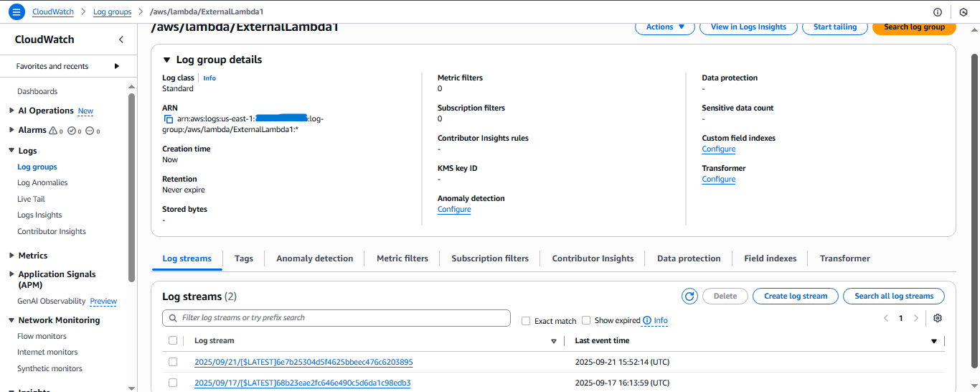Click Search all log streams button
The image size is (980, 392).
(894, 296)
